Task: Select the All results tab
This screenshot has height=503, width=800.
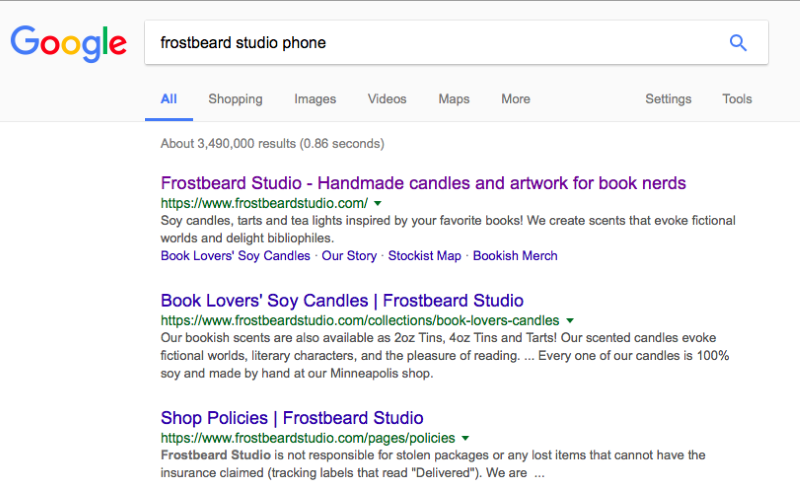Action: click(169, 99)
